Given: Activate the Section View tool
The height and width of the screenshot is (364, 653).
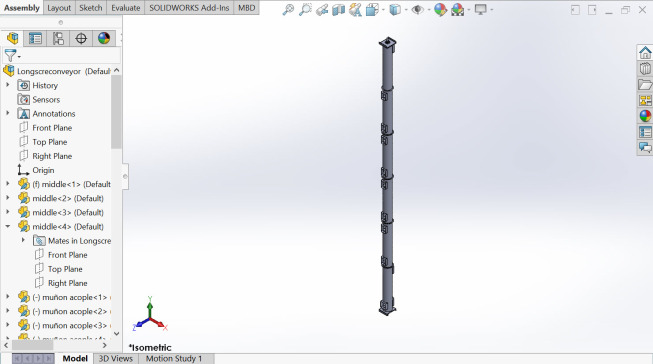Looking at the screenshot, I should (339, 10).
